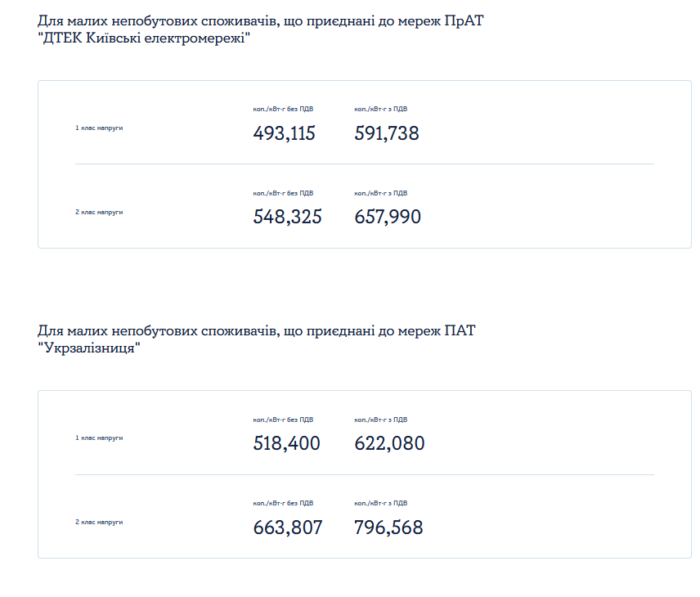Click '2 клас напруги' in the Укрзалізниця card
Screen dimensions: 700x597
pos(99,521)
